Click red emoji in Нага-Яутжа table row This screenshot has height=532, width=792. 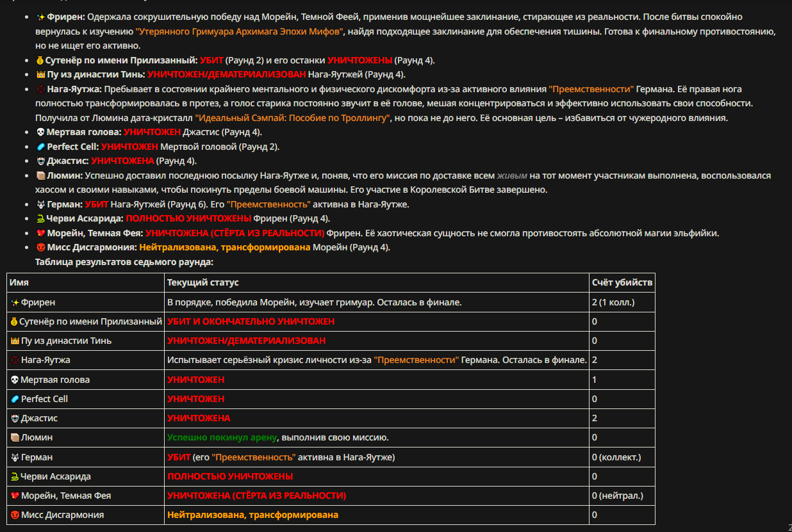point(14,360)
